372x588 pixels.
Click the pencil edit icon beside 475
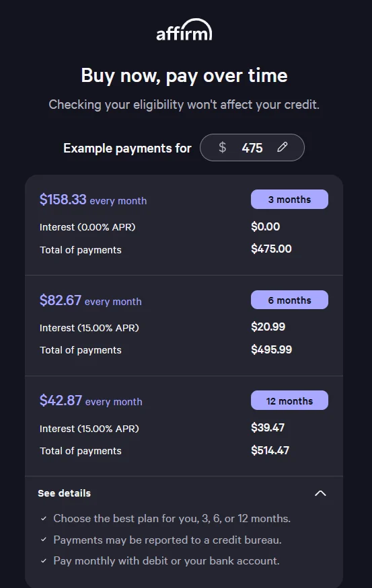[x=283, y=147]
